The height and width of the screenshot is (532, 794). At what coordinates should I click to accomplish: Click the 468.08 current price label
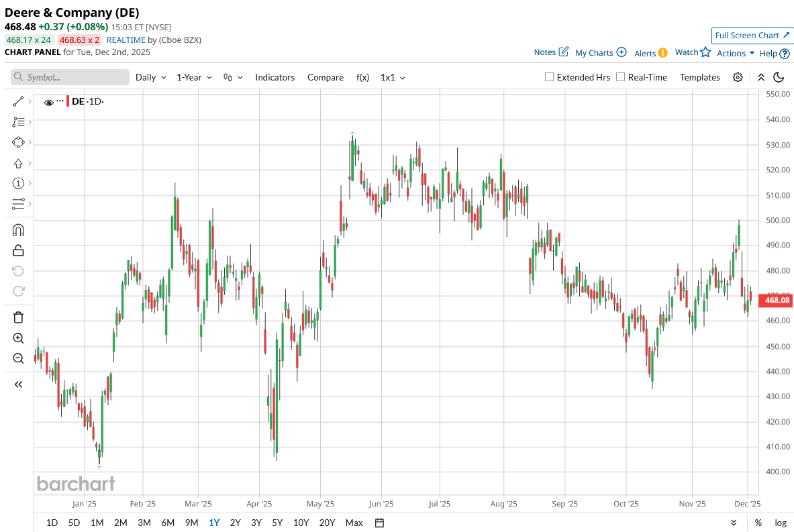775,300
